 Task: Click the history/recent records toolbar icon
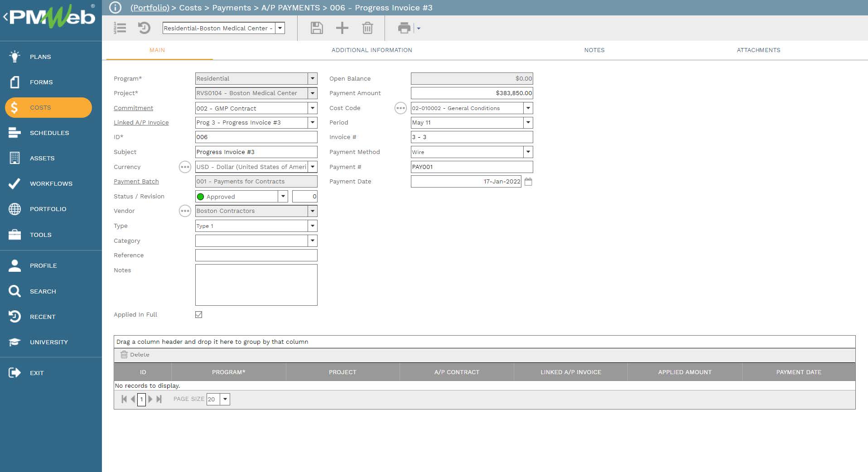(144, 28)
